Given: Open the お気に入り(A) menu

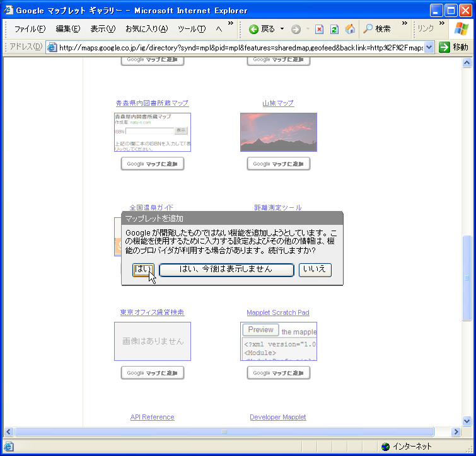Looking at the screenshot, I should (x=147, y=29).
